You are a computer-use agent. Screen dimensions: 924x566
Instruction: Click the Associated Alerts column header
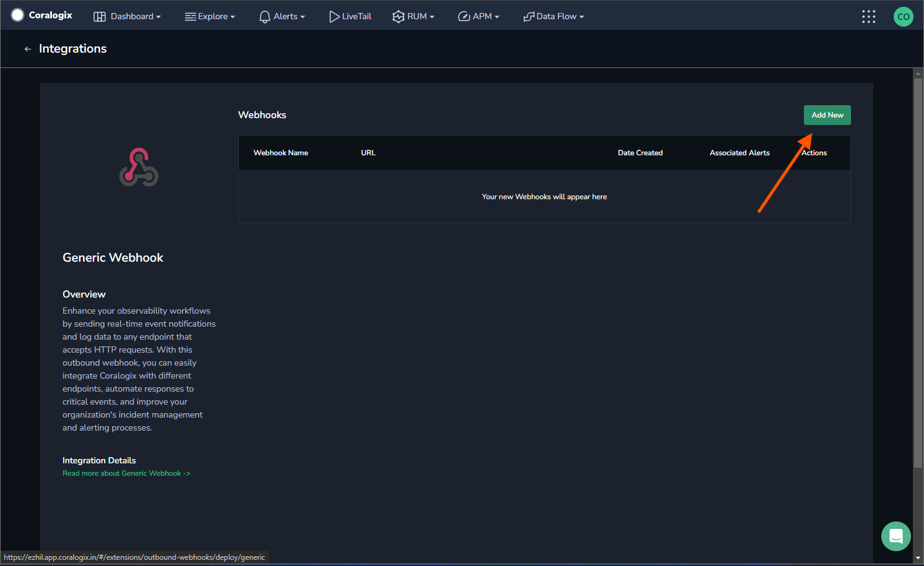740,153
